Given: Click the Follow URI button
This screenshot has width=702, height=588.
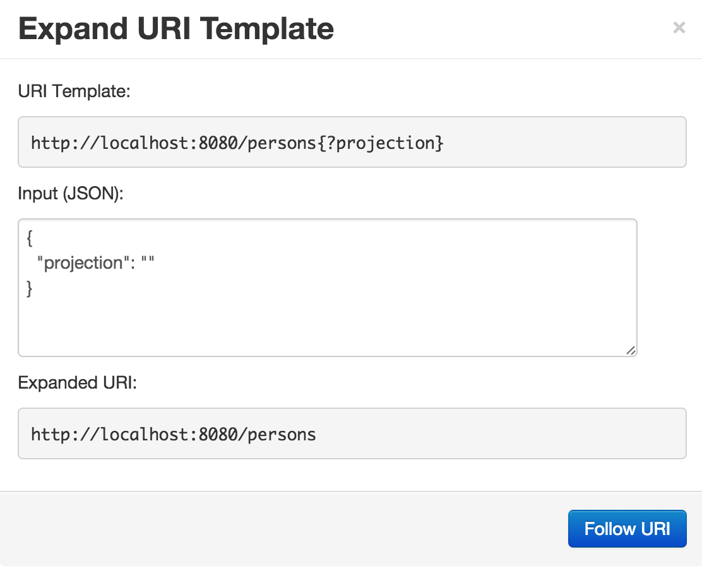Looking at the screenshot, I should coord(627,529).
